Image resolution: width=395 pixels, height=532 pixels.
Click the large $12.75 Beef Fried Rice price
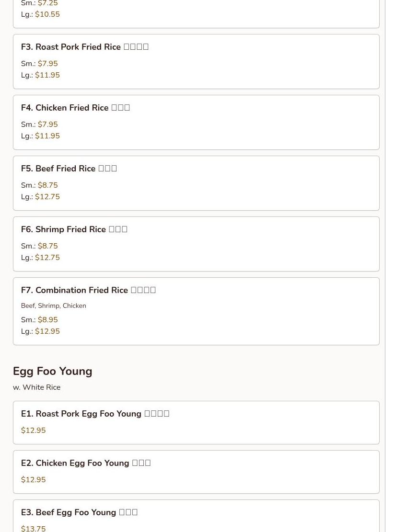pyautogui.click(x=47, y=197)
